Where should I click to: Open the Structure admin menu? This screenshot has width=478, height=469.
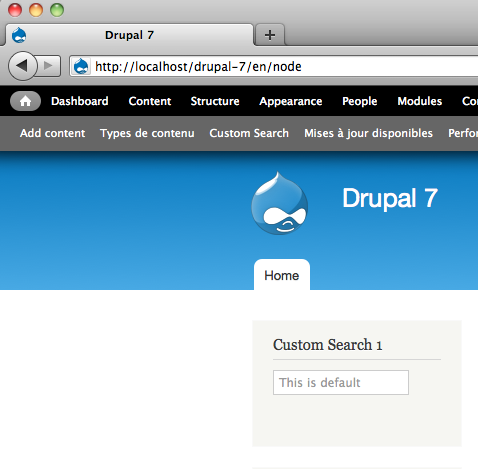[215, 101]
